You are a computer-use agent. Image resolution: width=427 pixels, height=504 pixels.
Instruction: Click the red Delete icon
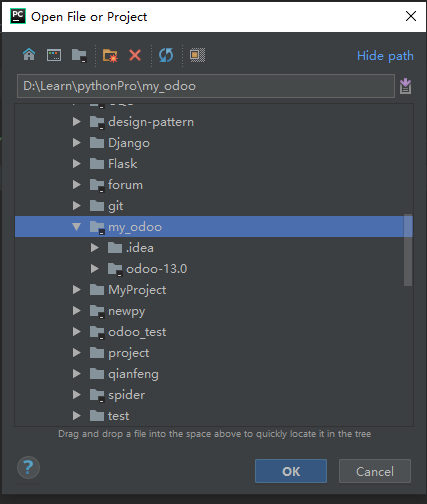(135, 55)
